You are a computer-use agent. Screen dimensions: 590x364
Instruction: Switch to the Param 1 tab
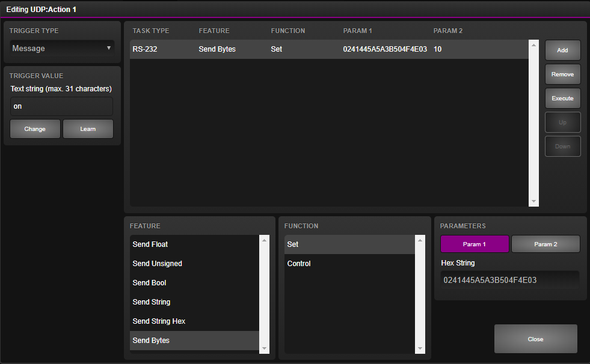pos(475,244)
